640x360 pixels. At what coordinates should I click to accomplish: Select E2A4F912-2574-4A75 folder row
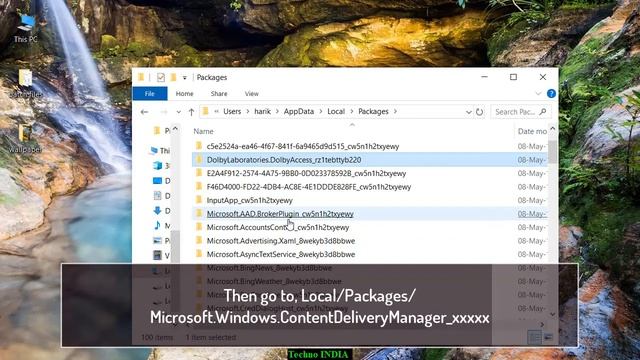pyautogui.click(x=369, y=173)
